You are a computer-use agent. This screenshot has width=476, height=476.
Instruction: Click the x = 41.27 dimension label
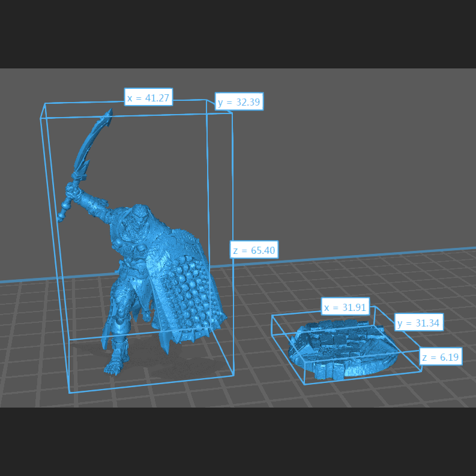click(149, 97)
